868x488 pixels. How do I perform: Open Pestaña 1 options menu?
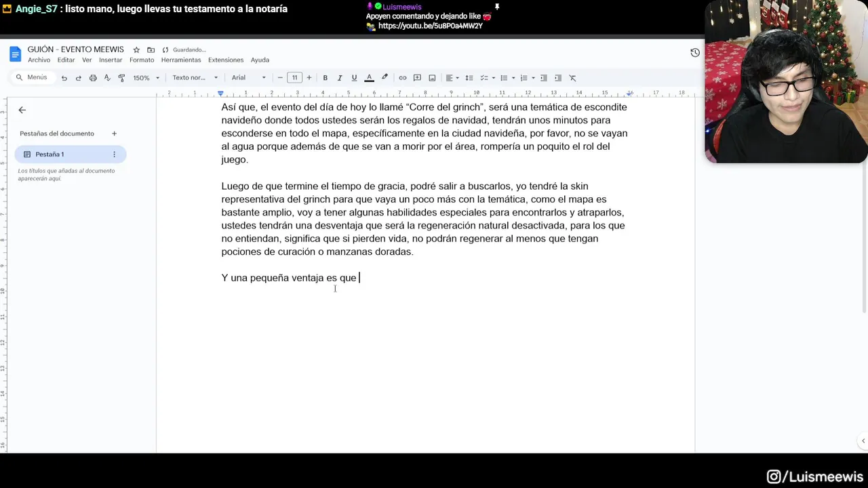click(x=114, y=155)
